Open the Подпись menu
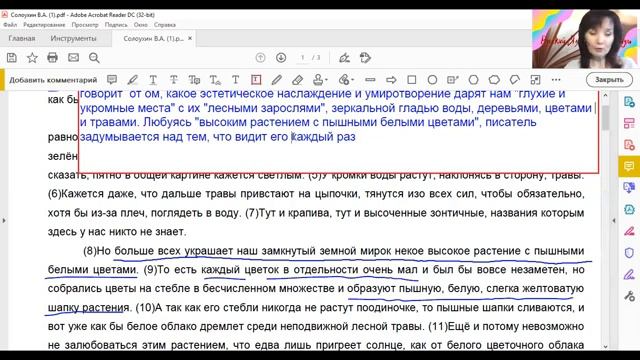640x360 pixels. (x=116, y=24)
